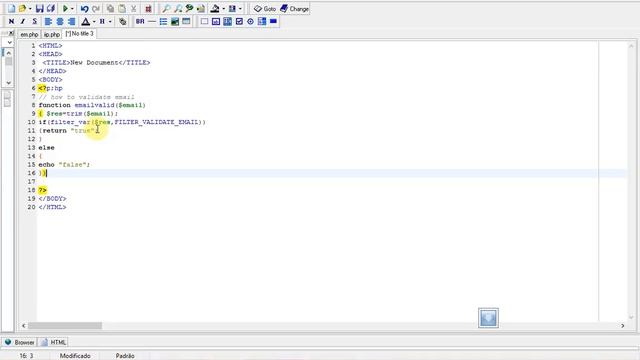Screen dimensions: 640x360
Task: Paste clipboard contents
Action: [x=122, y=9]
